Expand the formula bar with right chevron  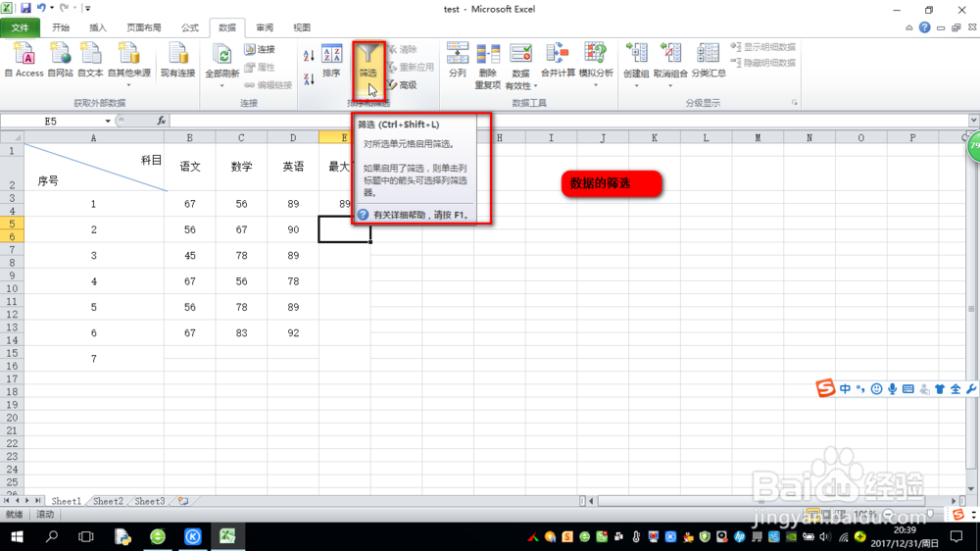pyautogui.click(x=973, y=120)
